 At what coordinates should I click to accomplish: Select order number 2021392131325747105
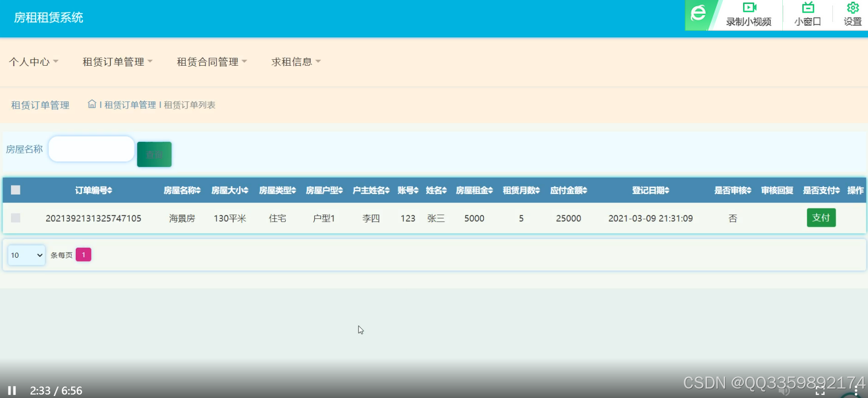pyautogui.click(x=94, y=218)
